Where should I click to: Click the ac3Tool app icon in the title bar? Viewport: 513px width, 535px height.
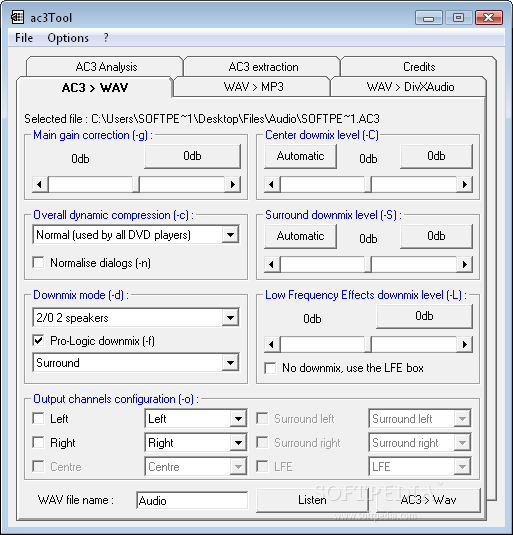17,17
